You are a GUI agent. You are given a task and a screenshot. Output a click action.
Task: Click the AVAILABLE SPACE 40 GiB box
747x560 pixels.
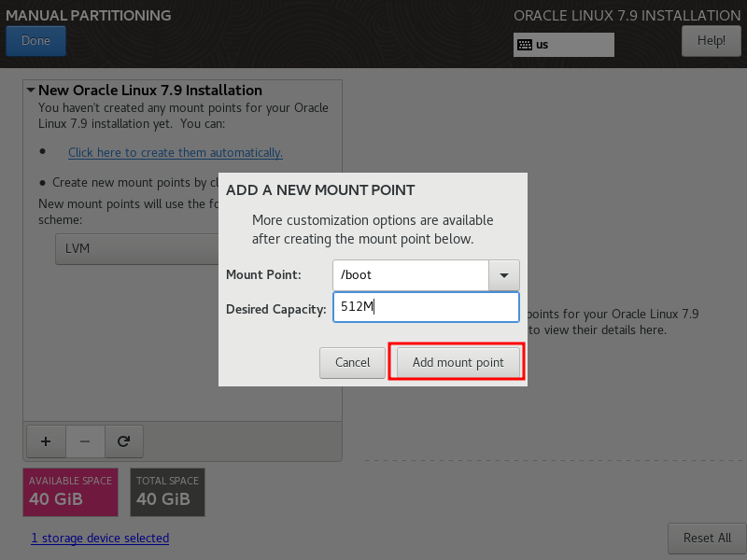[x=71, y=492]
